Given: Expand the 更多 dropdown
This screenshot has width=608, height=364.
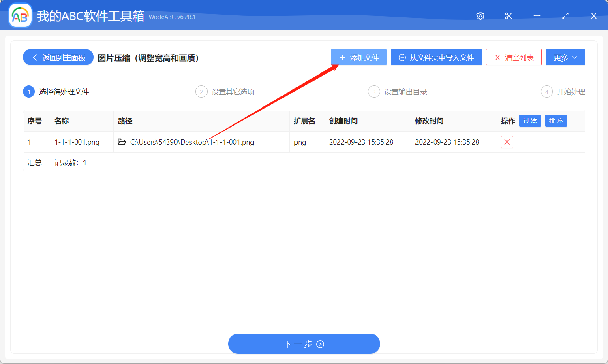Looking at the screenshot, I should [565, 57].
